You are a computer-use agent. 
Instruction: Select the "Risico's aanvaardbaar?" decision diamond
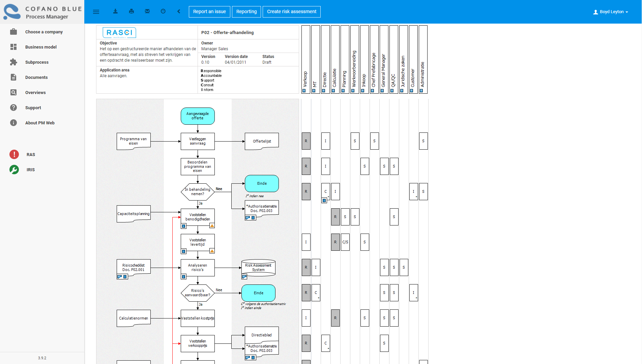(198, 293)
